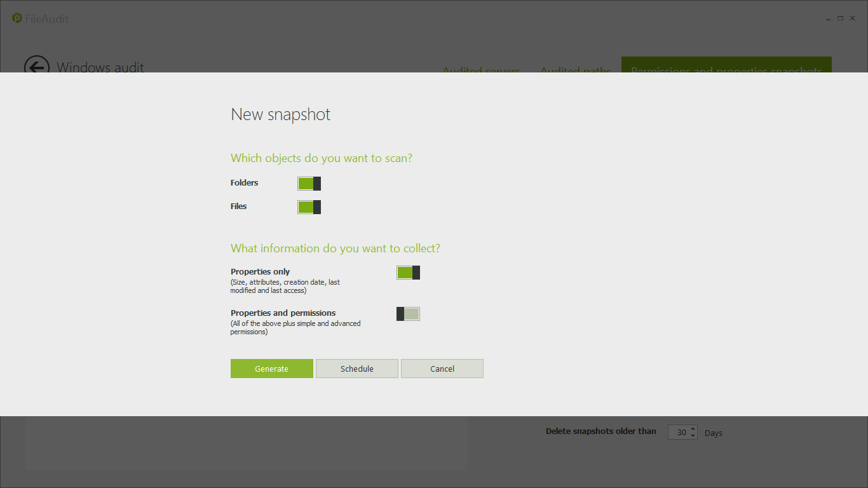Minimize the FileAudit window

click(827, 18)
